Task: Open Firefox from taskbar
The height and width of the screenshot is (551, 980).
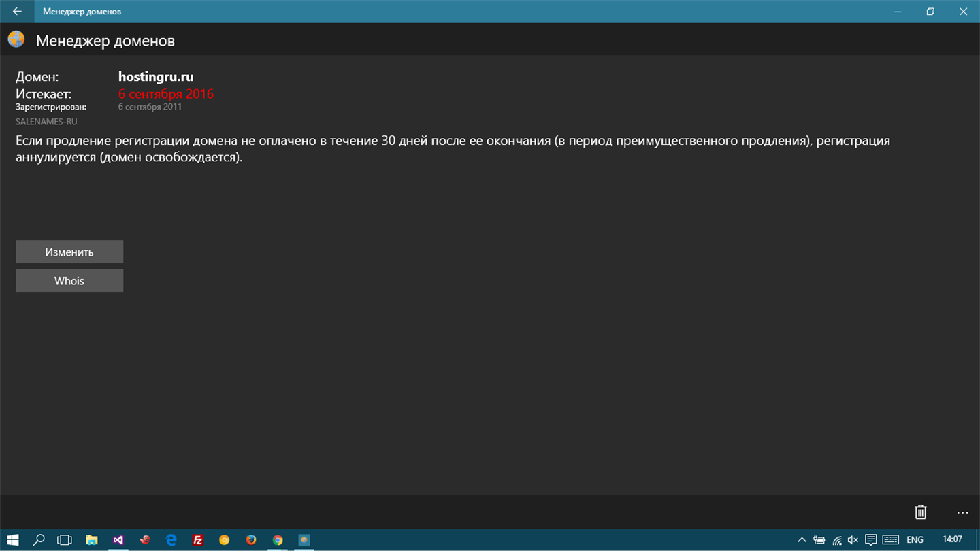Action: pyautogui.click(x=251, y=540)
